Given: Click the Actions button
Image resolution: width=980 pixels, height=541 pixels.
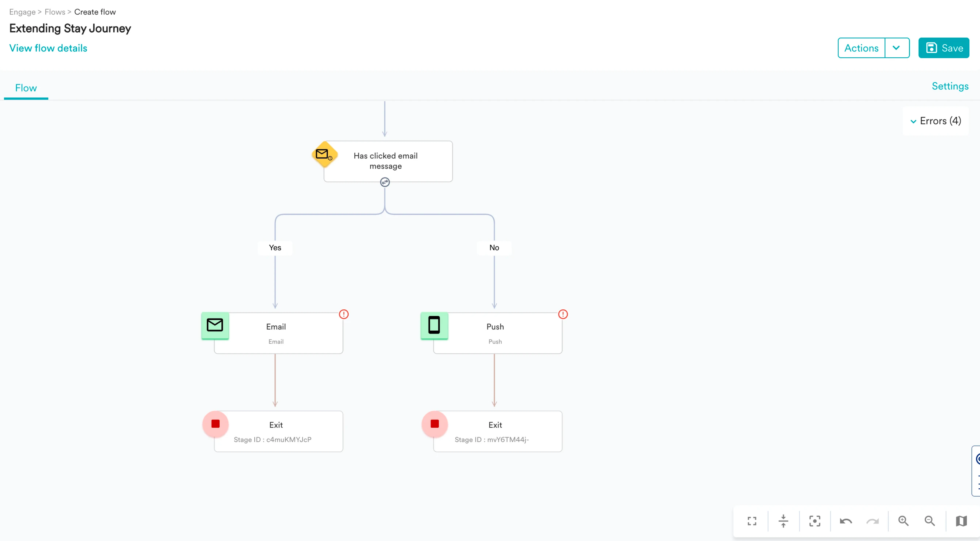Looking at the screenshot, I should point(861,48).
